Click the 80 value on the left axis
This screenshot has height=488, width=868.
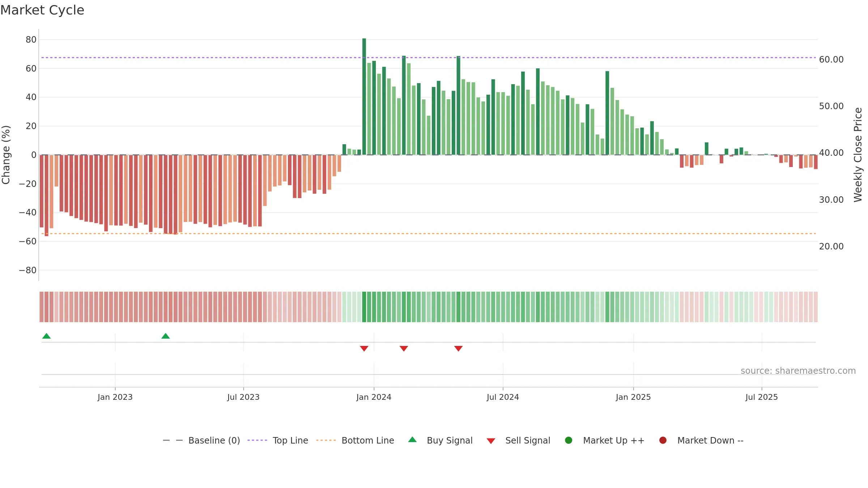pos(31,39)
